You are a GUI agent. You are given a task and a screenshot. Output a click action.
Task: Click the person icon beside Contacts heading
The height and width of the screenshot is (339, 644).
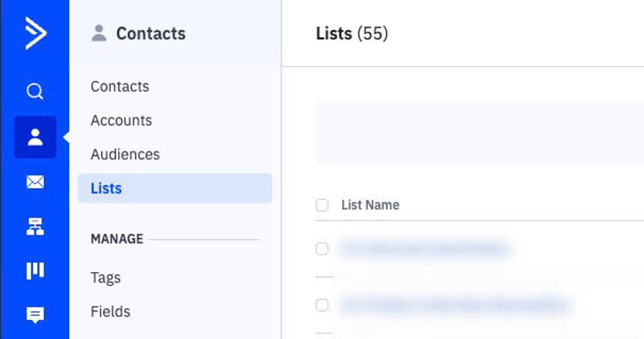[99, 33]
